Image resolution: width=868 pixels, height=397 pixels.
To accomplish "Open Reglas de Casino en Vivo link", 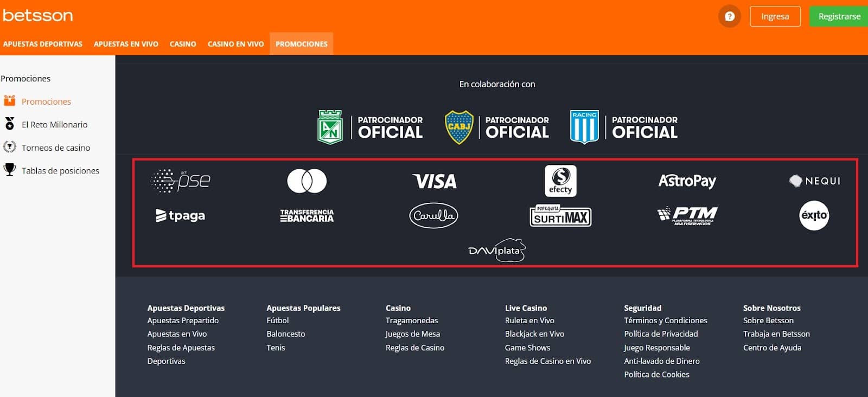I will (x=548, y=361).
